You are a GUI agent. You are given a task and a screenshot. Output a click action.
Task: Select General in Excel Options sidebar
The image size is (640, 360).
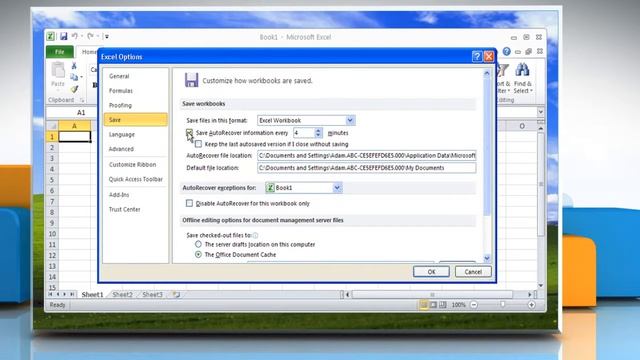(x=119, y=76)
